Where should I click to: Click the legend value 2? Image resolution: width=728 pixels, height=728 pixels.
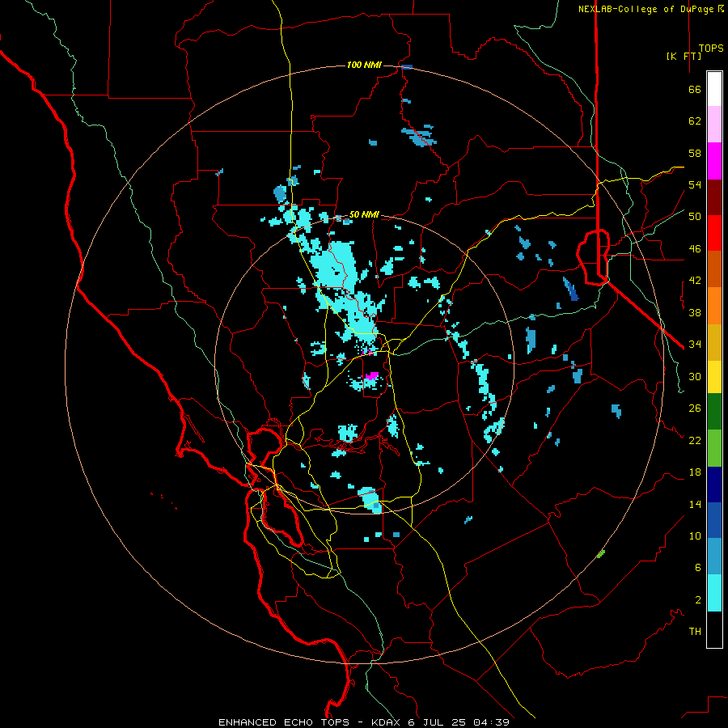[x=698, y=600]
